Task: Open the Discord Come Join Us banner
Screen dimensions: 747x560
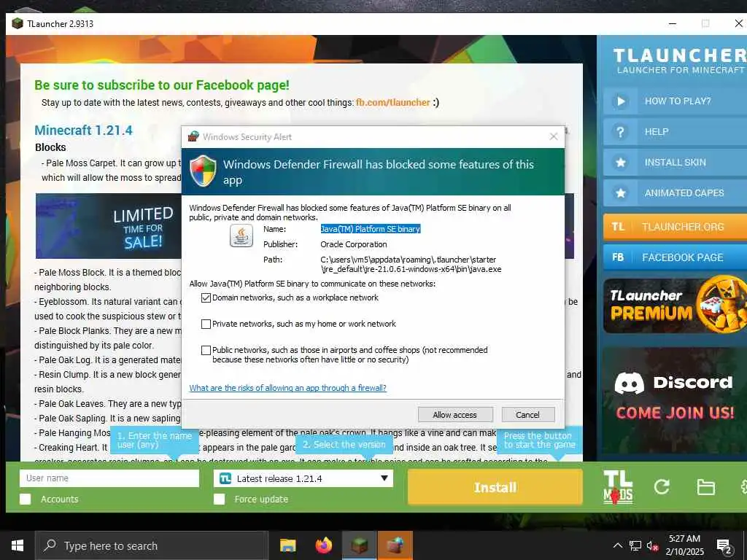Action: [x=675, y=399]
